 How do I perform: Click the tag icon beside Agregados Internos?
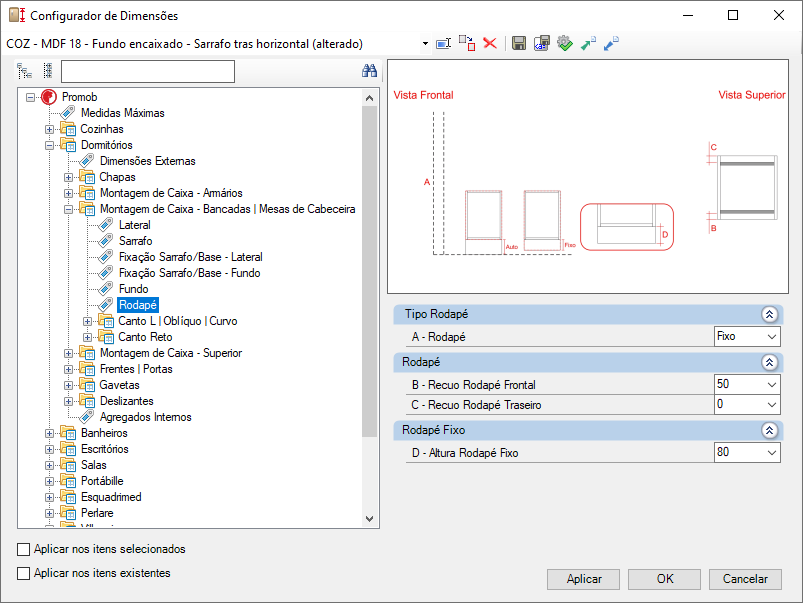(x=87, y=417)
